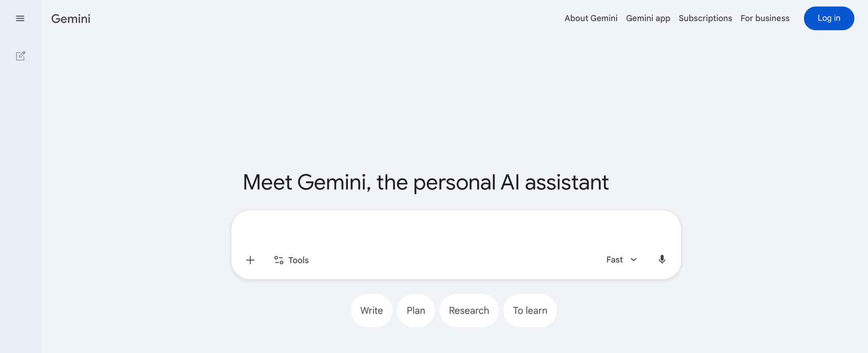The image size is (868, 353).
Task: Choose the Research suggestion chip
Action: pos(469,310)
